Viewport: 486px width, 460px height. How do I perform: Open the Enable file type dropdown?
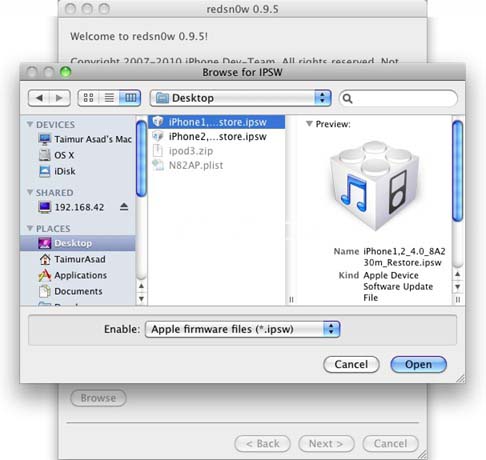[x=243, y=329]
